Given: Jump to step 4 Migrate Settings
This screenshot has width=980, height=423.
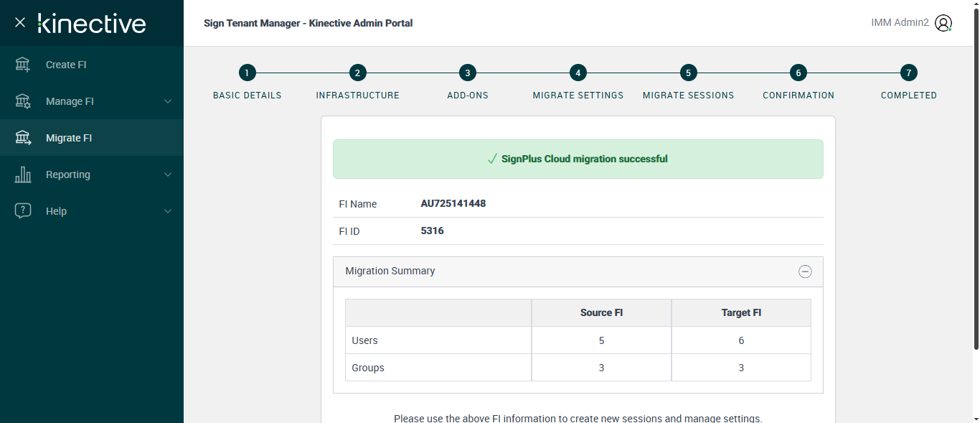Looking at the screenshot, I should tap(578, 73).
